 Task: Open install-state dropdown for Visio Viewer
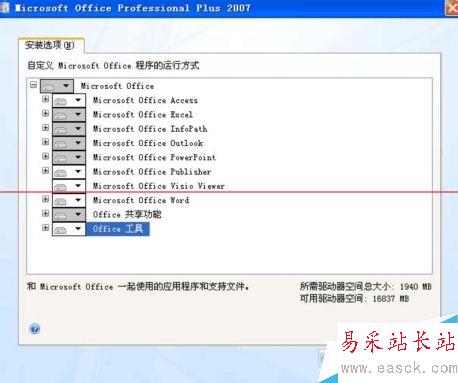[69, 186]
